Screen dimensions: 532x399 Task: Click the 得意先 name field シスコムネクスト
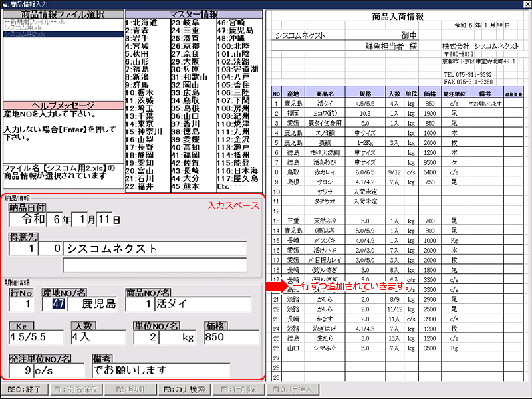[156, 249]
